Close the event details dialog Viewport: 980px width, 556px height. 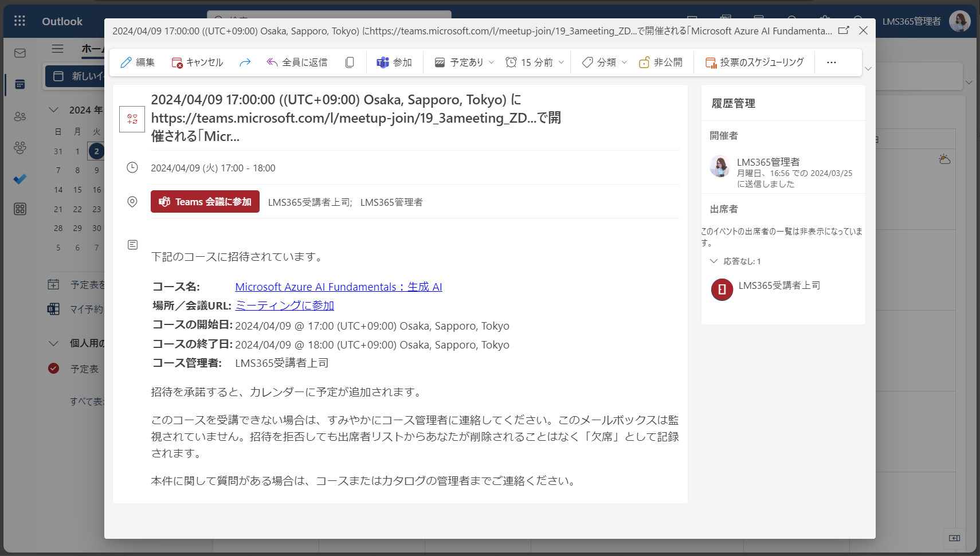click(863, 30)
